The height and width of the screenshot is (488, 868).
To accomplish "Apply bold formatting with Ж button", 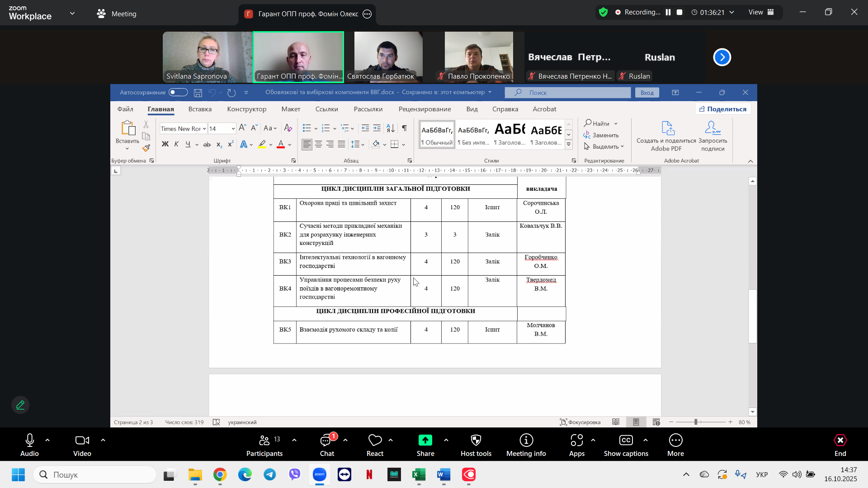I will click(x=165, y=144).
